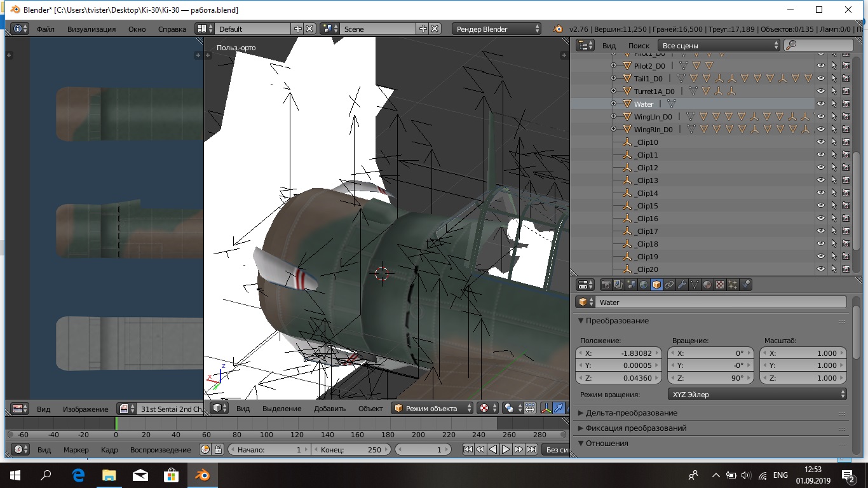This screenshot has width=868, height=488.
Task: Open the Texture tab (checkerboard icon)
Action: pyautogui.click(x=720, y=285)
